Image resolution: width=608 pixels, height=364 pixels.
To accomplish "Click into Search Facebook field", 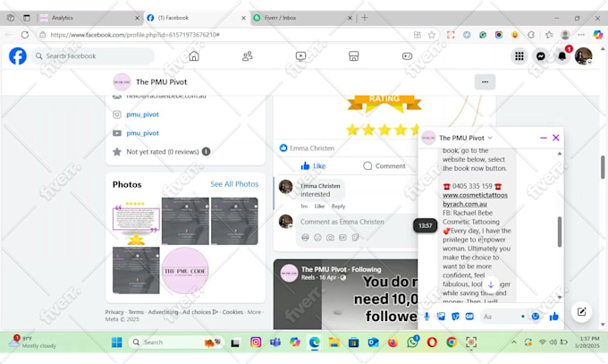I will (92, 56).
